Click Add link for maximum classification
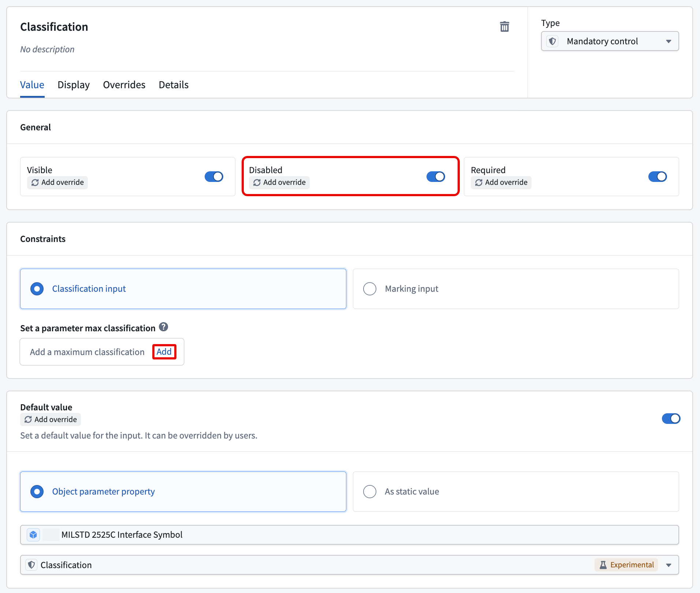The height and width of the screenshot is (593, 700). click(x=164, y=352)
